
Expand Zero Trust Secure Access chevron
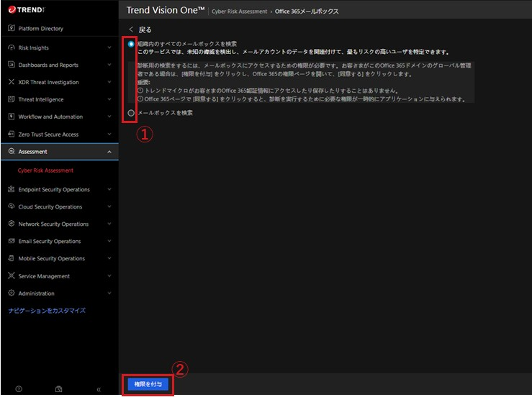pos(109,134)
